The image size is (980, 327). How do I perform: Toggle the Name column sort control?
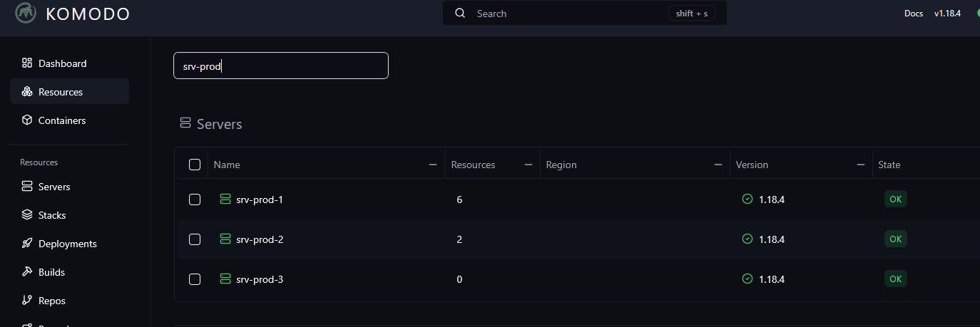pyautogui.click(x=432, y=165)
